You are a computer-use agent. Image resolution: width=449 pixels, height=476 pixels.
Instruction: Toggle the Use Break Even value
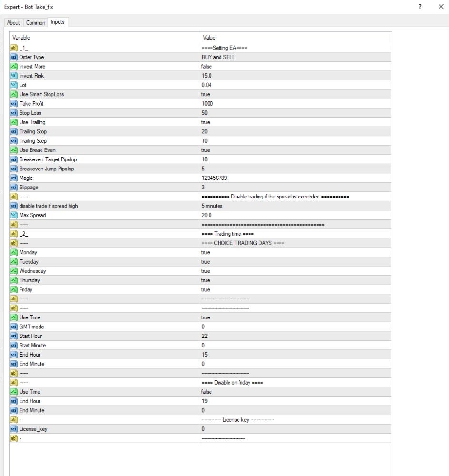point(296,150)
